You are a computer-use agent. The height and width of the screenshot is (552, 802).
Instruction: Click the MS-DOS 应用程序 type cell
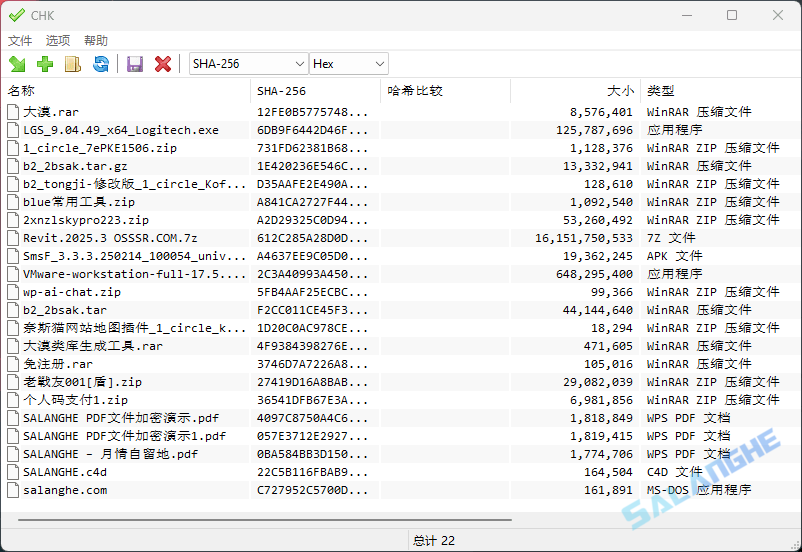pos(699,490)
